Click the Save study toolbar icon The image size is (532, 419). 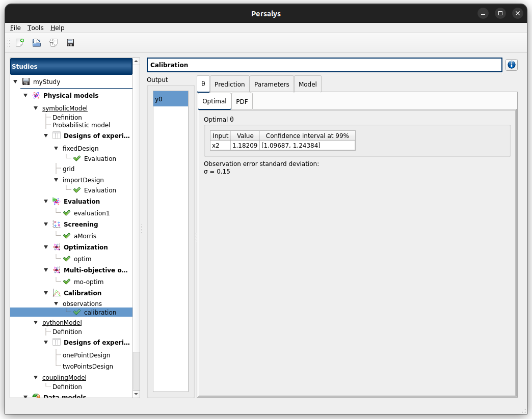(x=70, y=43)
